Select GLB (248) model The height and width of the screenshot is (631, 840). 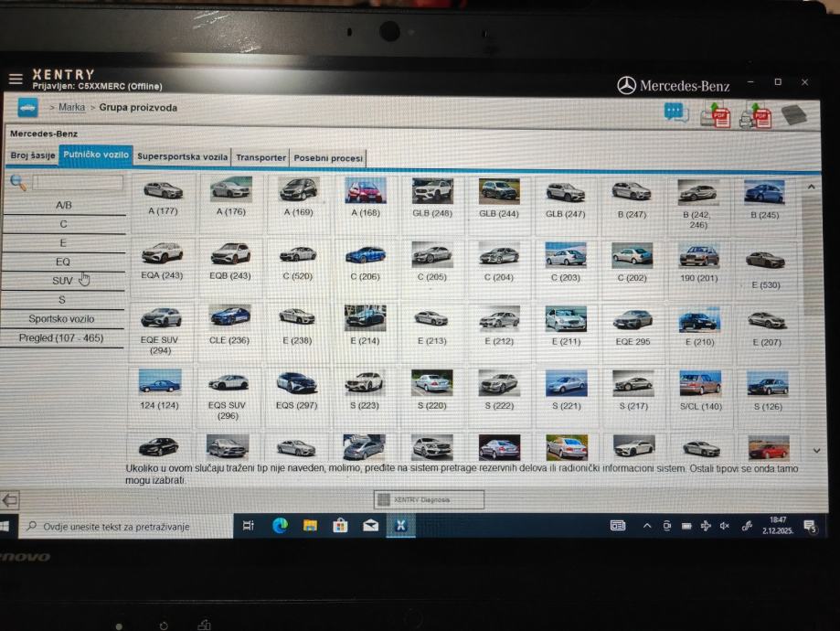(432, 200)
